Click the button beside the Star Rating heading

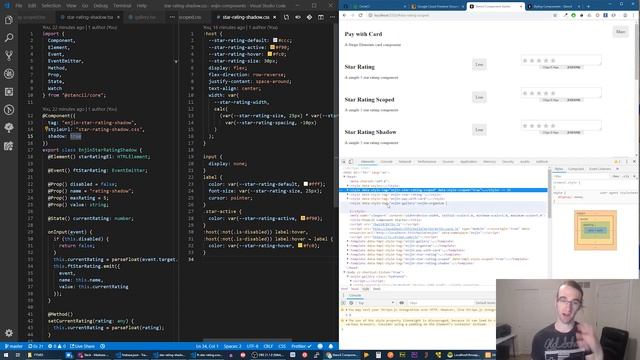click(479, 64)
